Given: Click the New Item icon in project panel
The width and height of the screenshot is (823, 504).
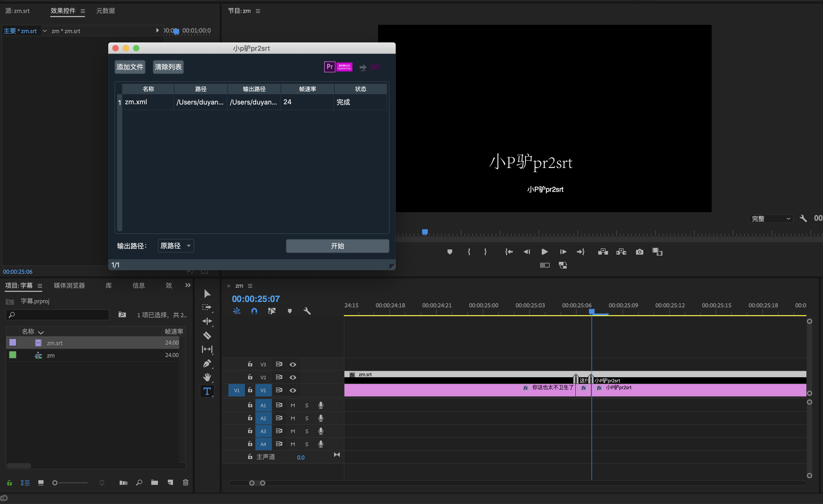Looking at the screenshot, I should [170, 482].
